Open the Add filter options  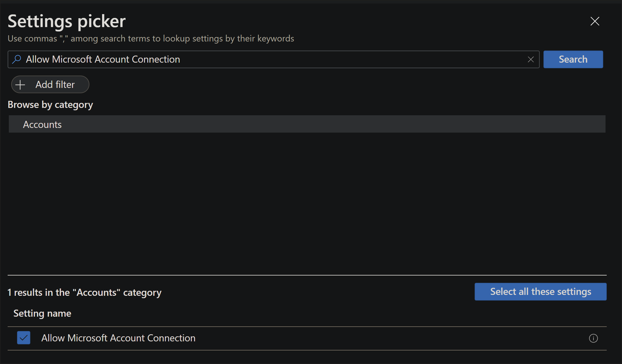pos(50,84)
